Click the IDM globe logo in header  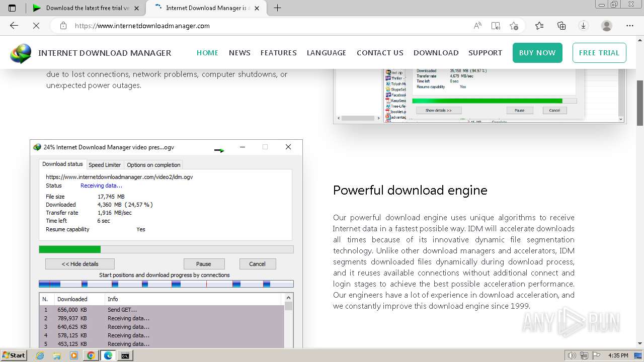[21, 53]
